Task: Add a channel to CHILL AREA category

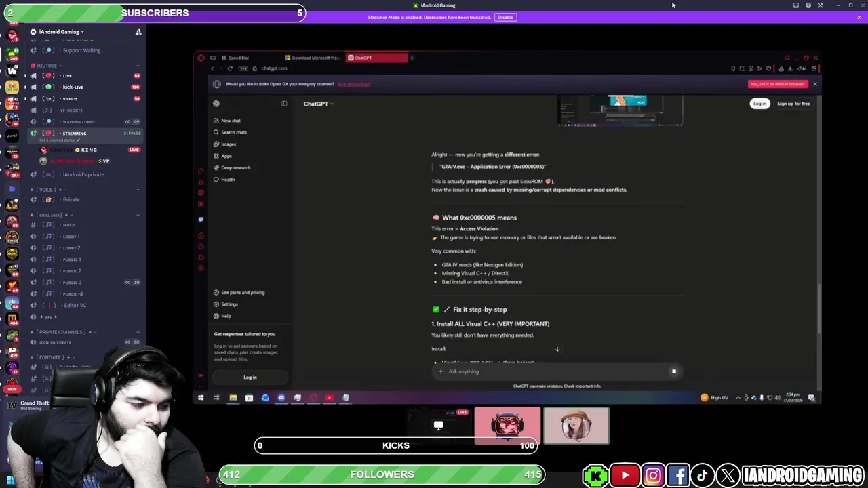Action: (x=138, y=216)
